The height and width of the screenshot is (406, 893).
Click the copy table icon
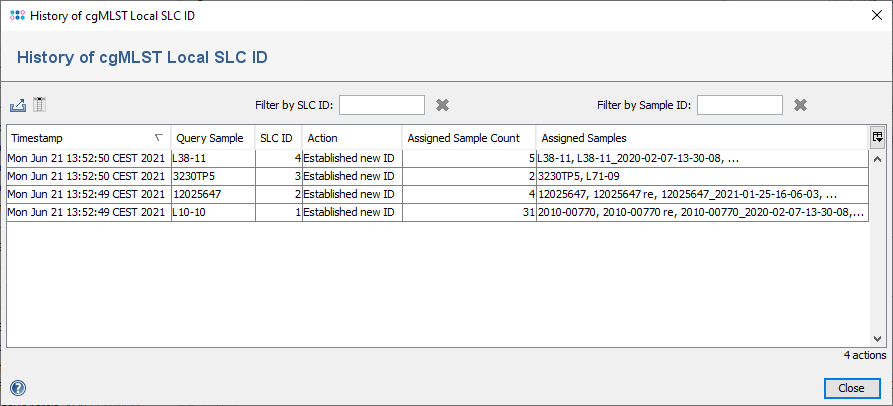(40, 105)
